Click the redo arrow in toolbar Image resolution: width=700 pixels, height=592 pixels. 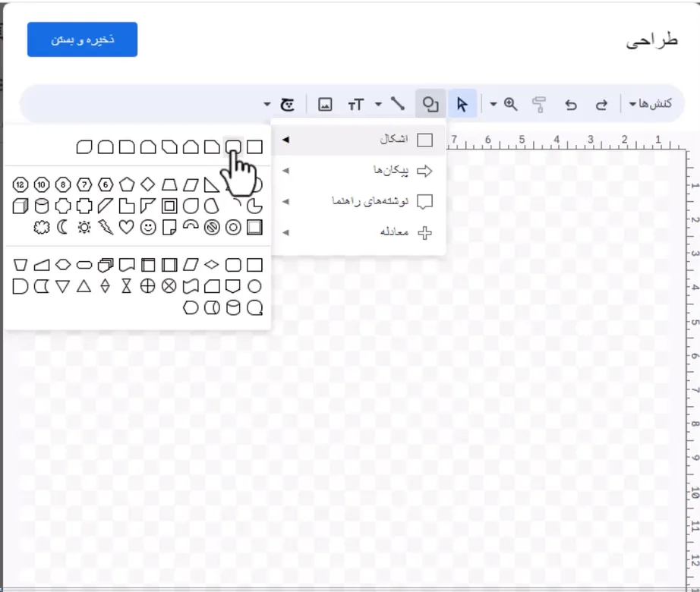coord(601,105)
